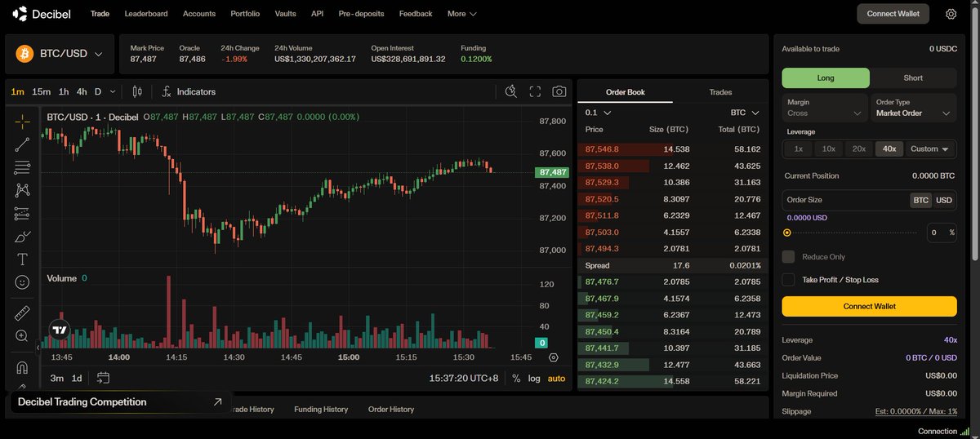
Task: Toggle the magnet snap mode
Action: click(22, 366)
